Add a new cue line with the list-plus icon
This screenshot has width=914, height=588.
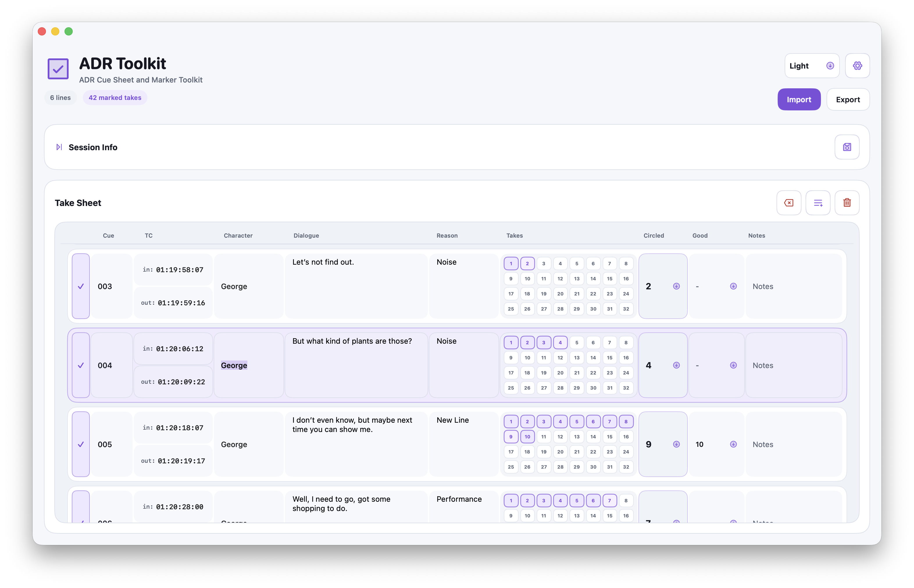click(818, 202)
